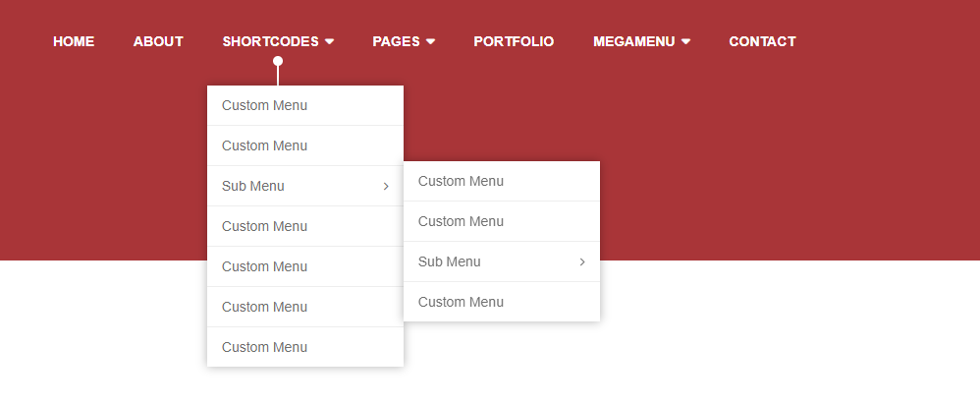
Task: Select fifth entry in Shortcodes dropdown list
Action: click(264, 266)
